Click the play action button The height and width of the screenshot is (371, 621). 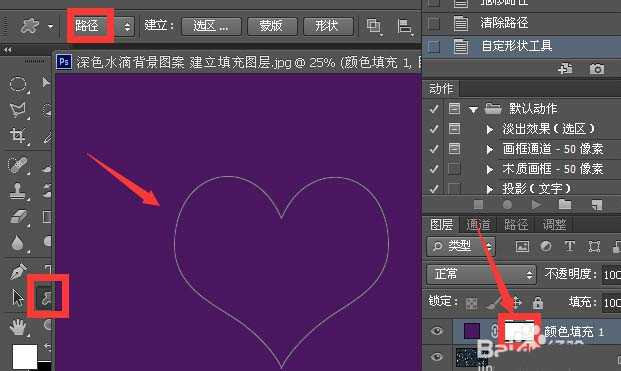point(536,204)
